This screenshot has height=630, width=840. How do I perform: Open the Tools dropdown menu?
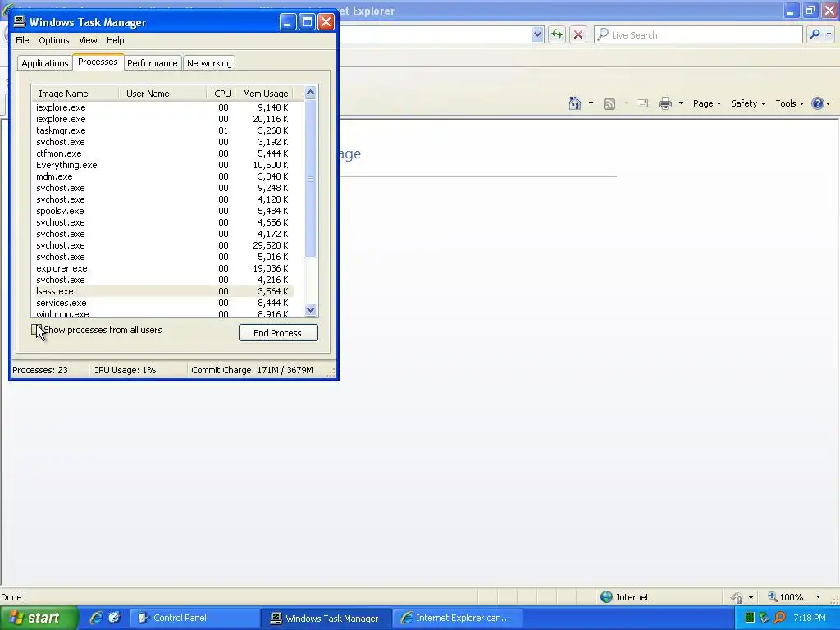(790, 103)
